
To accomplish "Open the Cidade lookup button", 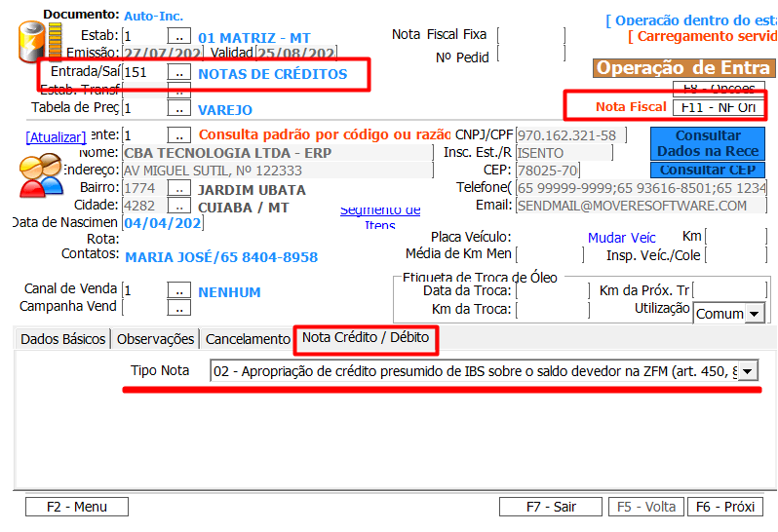I will (x=179, y=206).
